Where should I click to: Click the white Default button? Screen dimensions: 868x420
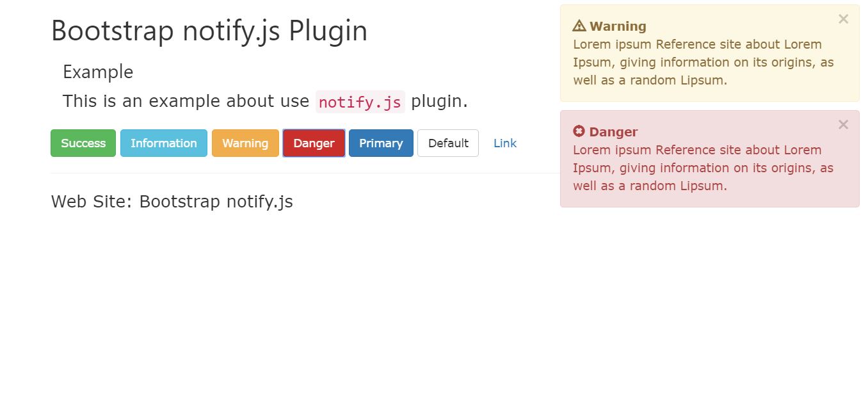(x=448, y=143)
